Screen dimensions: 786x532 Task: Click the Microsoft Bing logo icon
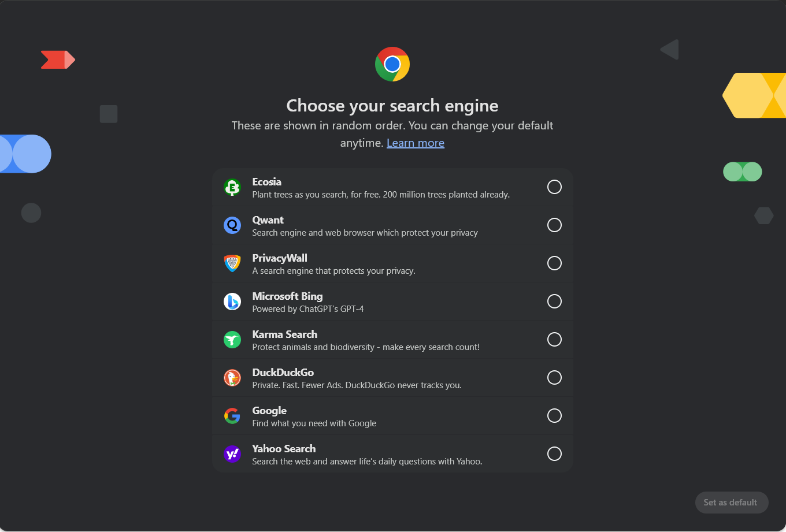pyautogui.click(x=232, y=302)
